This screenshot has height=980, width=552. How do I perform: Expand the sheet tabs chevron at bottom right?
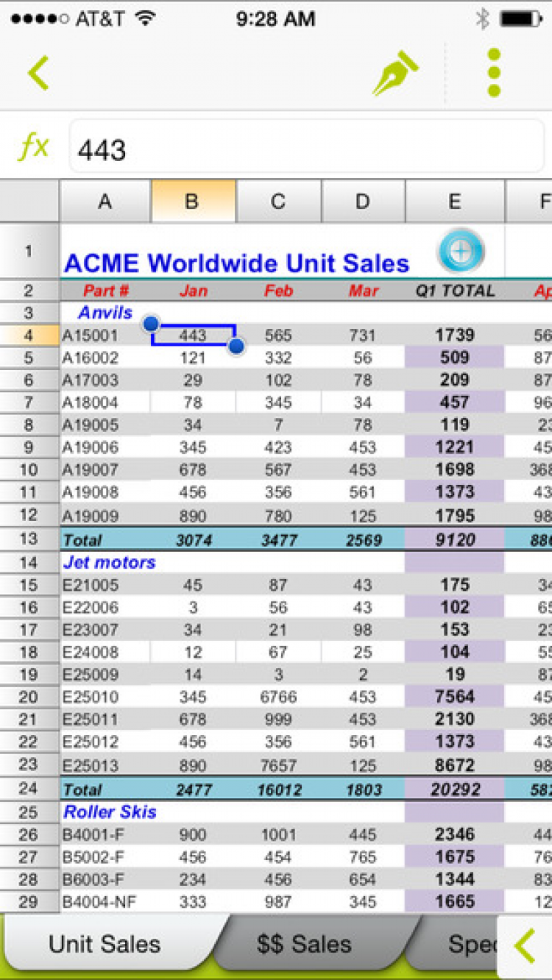point(525,946)
